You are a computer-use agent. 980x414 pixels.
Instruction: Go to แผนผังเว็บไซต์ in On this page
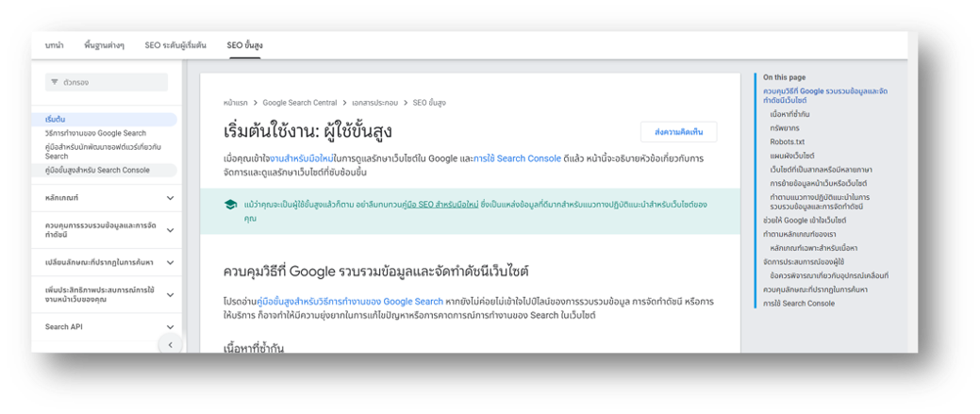[792, 156]
